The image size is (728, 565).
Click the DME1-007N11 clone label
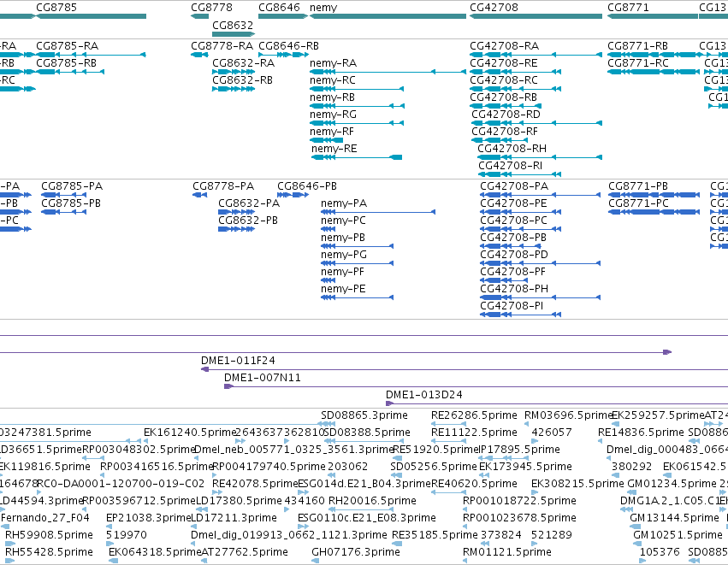pos(263,378)
